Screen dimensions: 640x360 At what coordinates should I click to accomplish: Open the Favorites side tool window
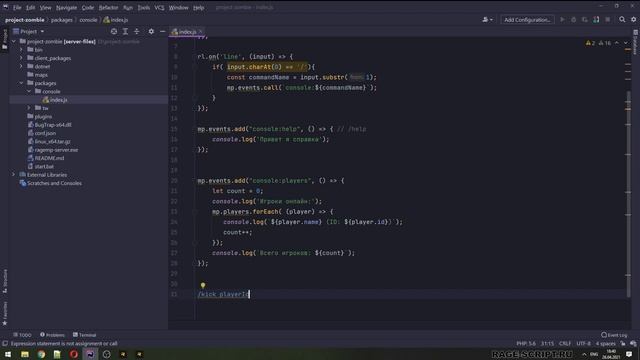pyautogui.click(x=5, y=313)
